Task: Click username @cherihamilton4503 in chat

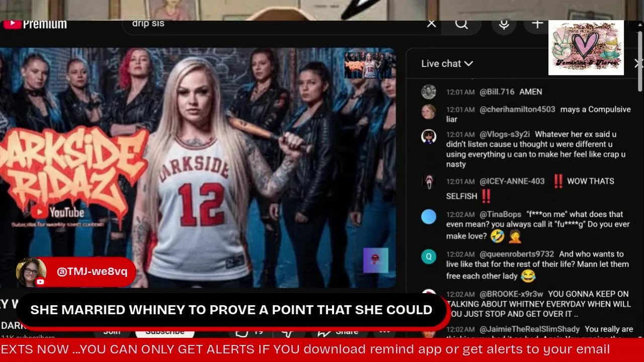Action: pos(517,109)
